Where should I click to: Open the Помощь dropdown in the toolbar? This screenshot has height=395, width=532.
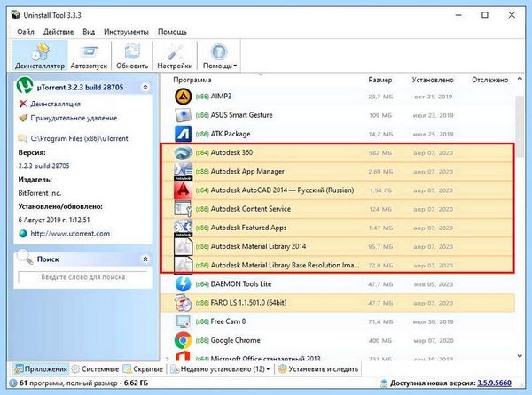pos(219,56)
